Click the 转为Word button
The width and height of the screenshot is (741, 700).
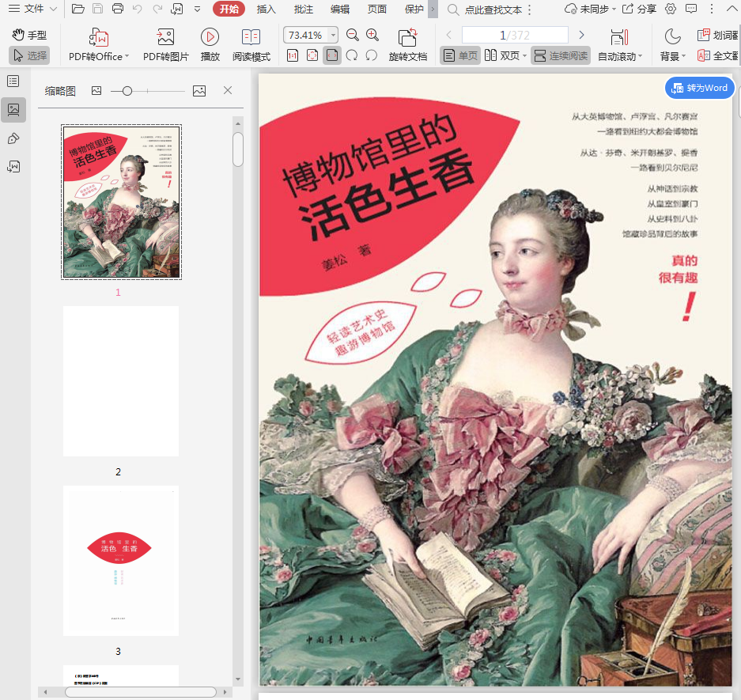click(x=700, y=88)
